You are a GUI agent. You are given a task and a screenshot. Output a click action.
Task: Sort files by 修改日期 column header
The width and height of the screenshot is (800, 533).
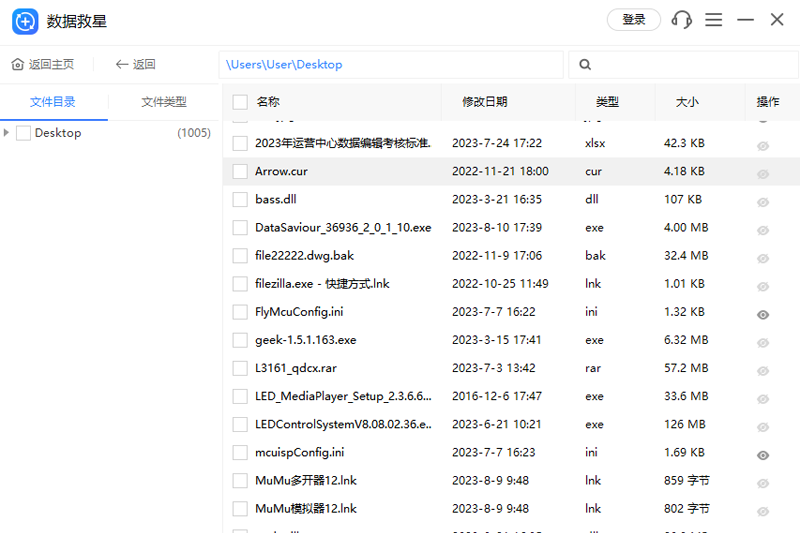coord(484,102)
